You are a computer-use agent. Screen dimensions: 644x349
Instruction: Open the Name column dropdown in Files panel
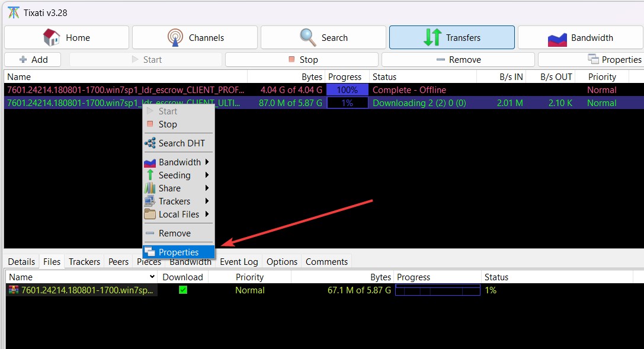[x=152, y=277]
